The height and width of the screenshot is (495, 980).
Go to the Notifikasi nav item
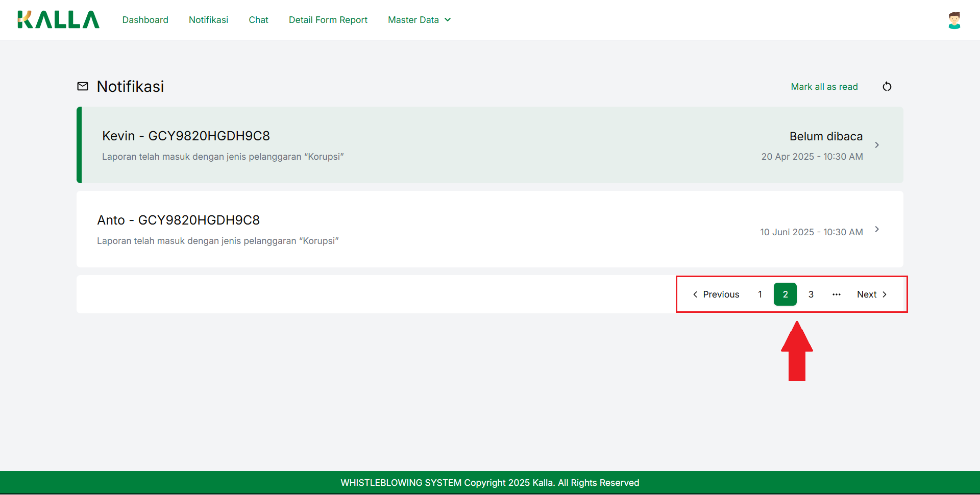coord(208,20)
